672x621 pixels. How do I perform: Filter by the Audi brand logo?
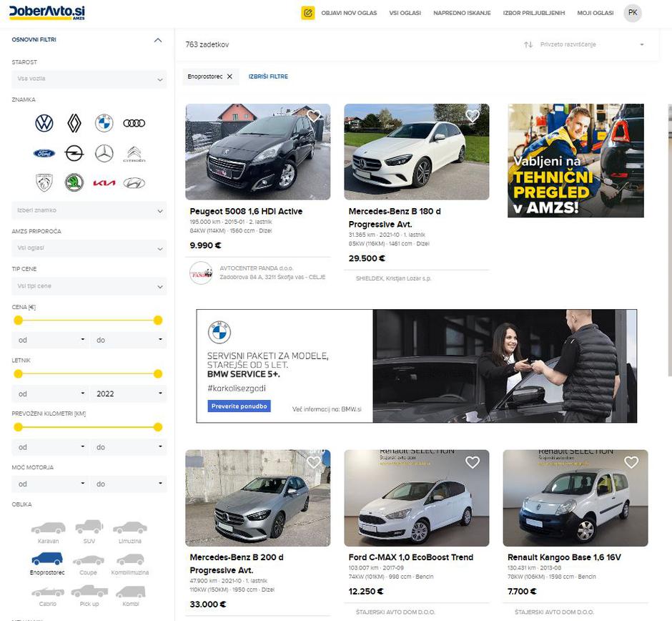(x=134, y=123)
